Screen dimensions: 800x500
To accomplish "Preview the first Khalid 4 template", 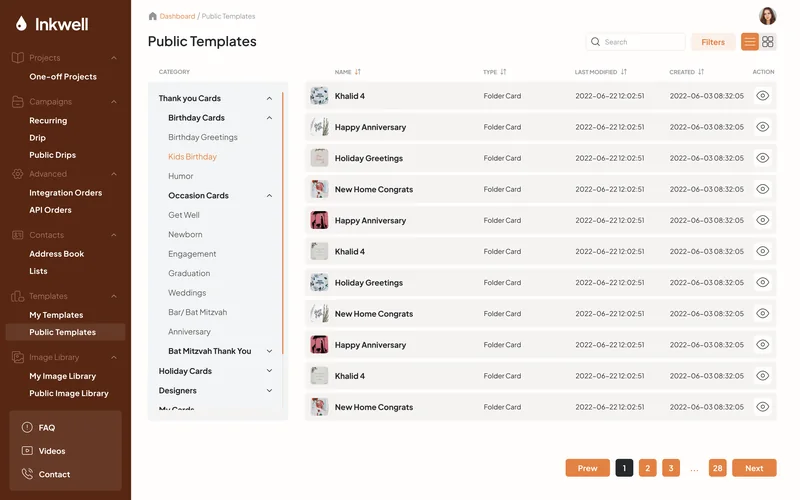I will coord(762,96).
